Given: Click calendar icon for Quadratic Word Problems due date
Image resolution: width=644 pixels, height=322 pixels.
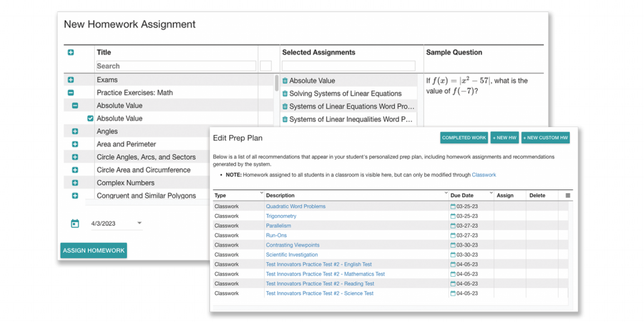Looking at the screenshot, I should click(x=453, y=206).
